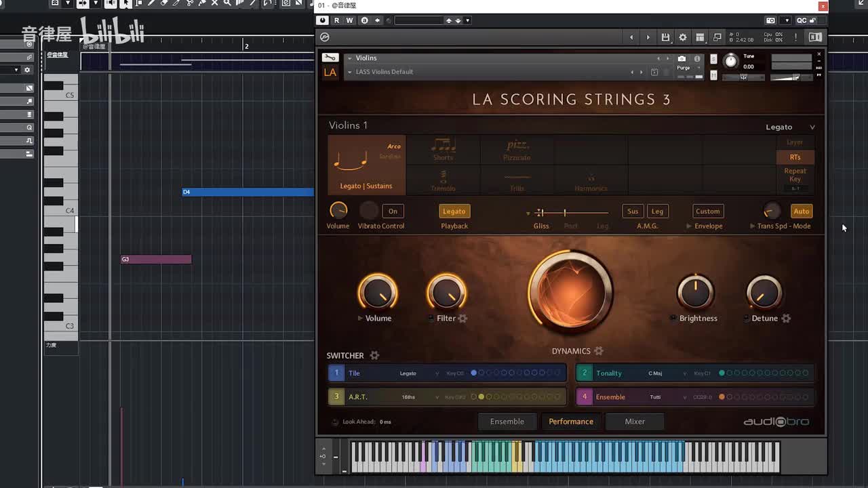This screenshot has width=868, height=488.
Task: Click the Layer button
Action: pos(795,142)
